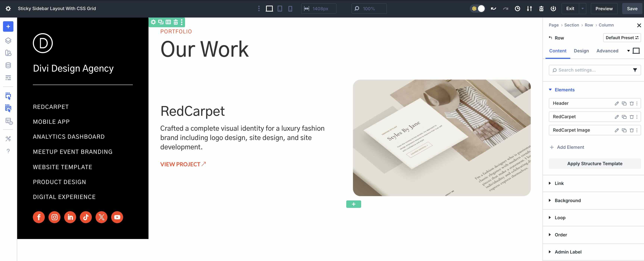Toggle the light/dark mode switch
Image resolution: width=644 pixels, height=261 pixels.
[478, 8]
